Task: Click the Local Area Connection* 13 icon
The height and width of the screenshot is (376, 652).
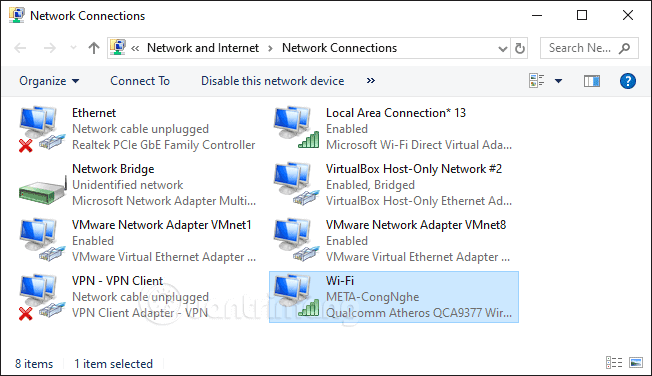Action: [x=296, y=127]
